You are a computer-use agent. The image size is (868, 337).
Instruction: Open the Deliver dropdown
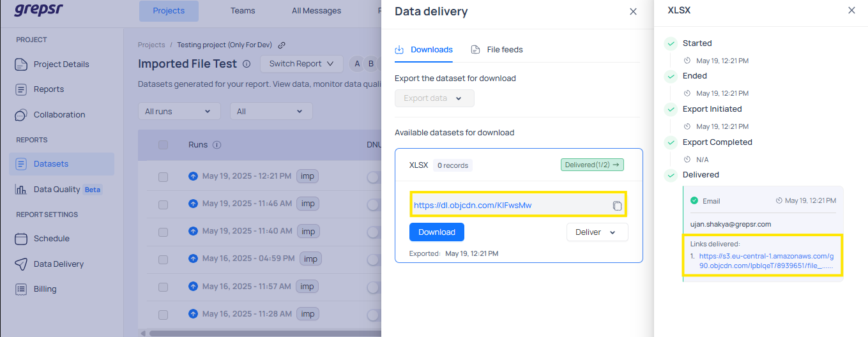click(597, 232)
